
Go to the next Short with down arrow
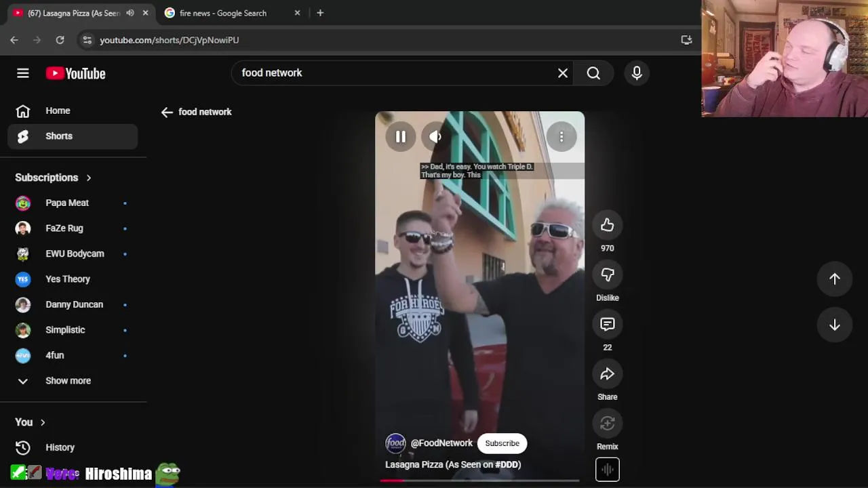(x=835, y=325)
